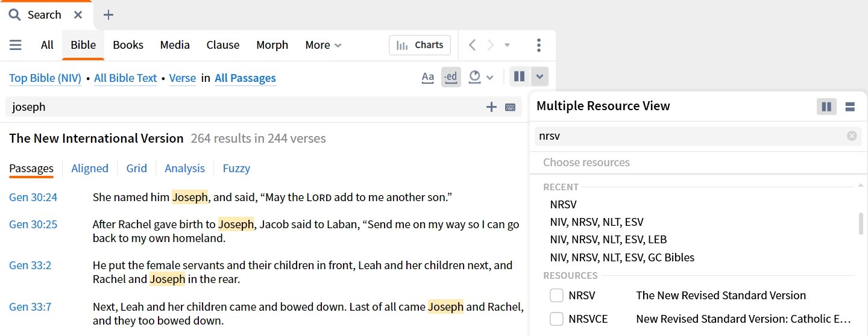This screenshot has width=868, height=336.
Task: Expand the visual filter dropdown arrow
Action: click(490, 78)
